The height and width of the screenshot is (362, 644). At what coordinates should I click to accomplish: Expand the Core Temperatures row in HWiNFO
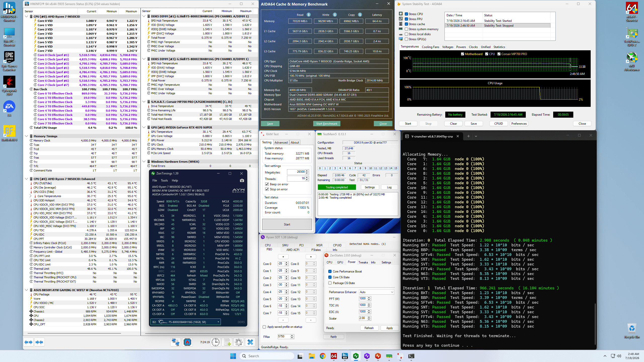[30, 196]
